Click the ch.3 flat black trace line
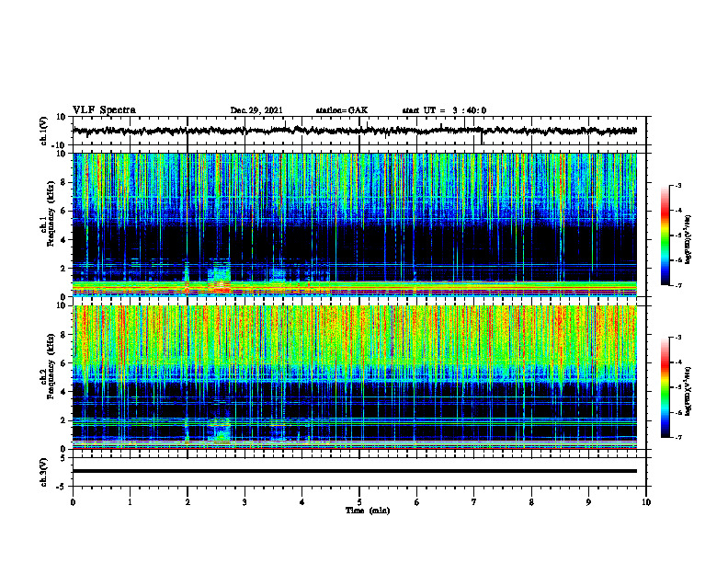Image resolution: width=728 pixels, height=563 pixels. pyautogui.click(x=355, y=471)
